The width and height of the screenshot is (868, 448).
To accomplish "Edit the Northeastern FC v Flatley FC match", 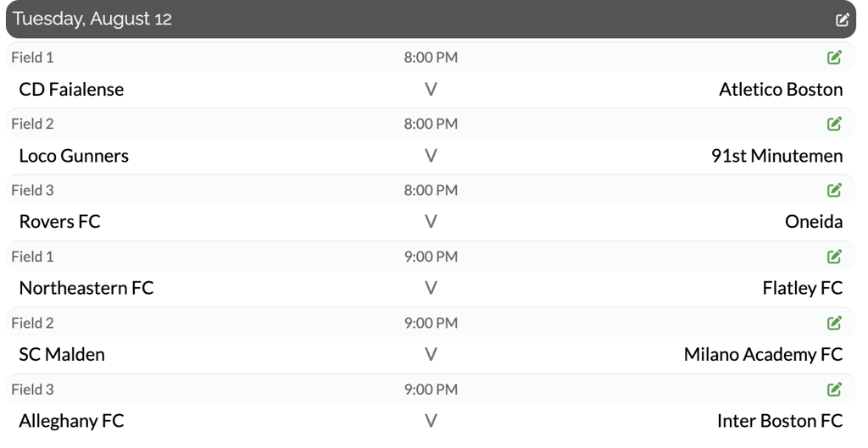I will click(x=834, y=256).
